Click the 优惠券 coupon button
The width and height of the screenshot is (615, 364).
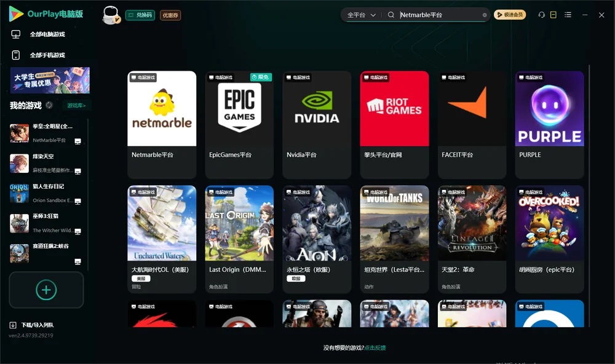click(170, 15)
